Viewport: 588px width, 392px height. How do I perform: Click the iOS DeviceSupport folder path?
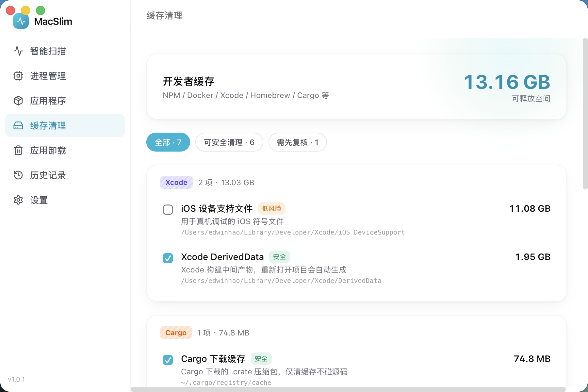(x=293, y=232)
